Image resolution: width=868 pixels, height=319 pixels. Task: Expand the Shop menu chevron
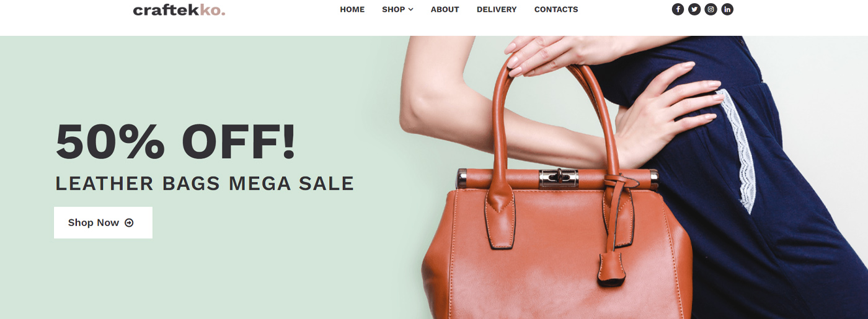click(x=411, y=10)
